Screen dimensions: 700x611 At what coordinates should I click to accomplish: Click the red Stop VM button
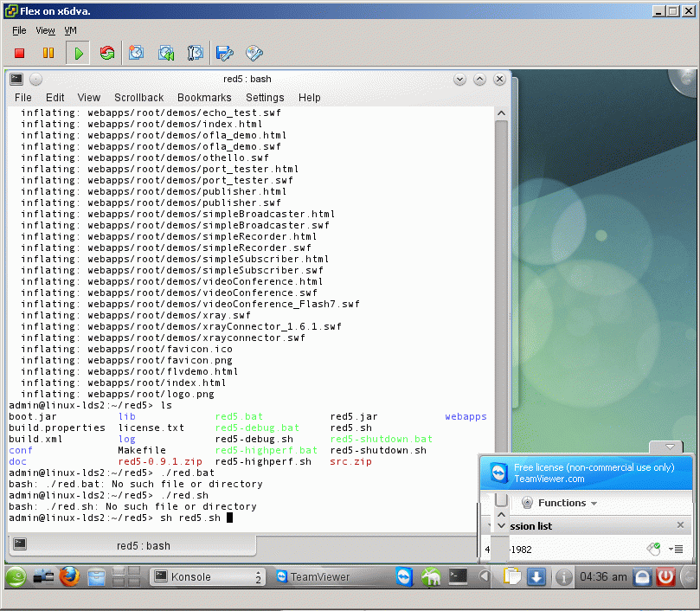(x=19, y=53)
